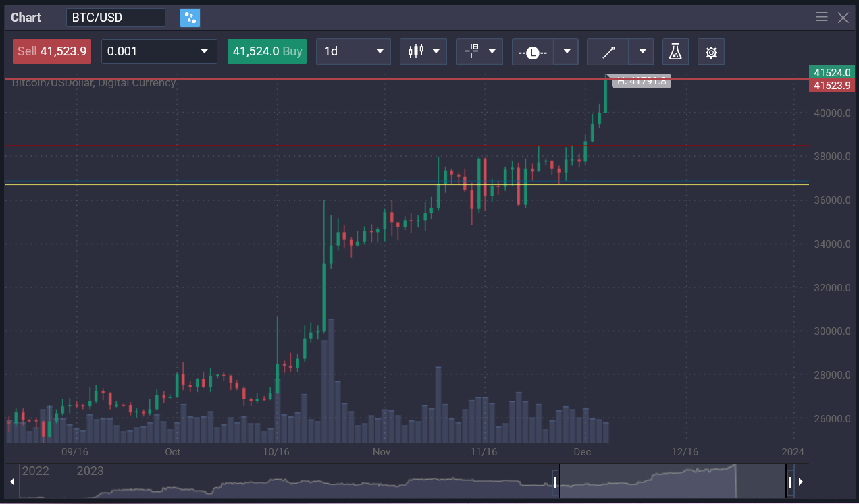The image size is (859, 504).
Task: Click the blue symbol link icon beside BTC/USD
Action: [190, 18]
